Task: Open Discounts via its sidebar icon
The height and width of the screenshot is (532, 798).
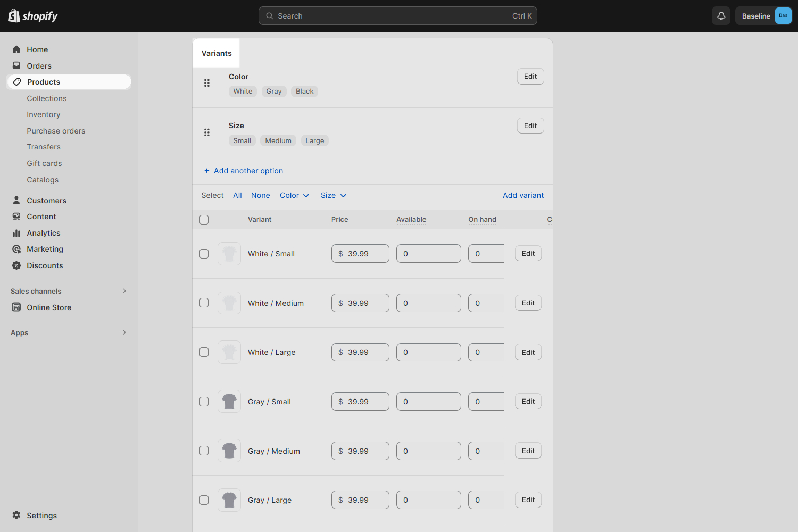Action: click(16, 265)
